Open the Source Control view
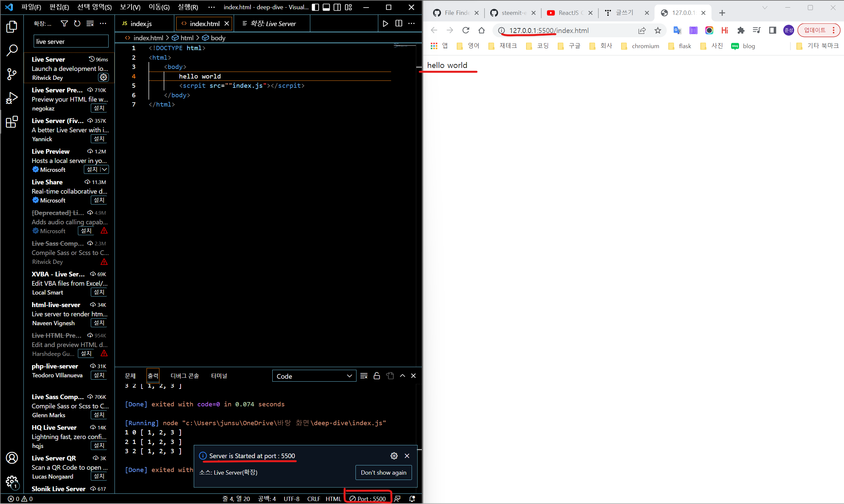The image size is (844, 504). pos(12,74)
